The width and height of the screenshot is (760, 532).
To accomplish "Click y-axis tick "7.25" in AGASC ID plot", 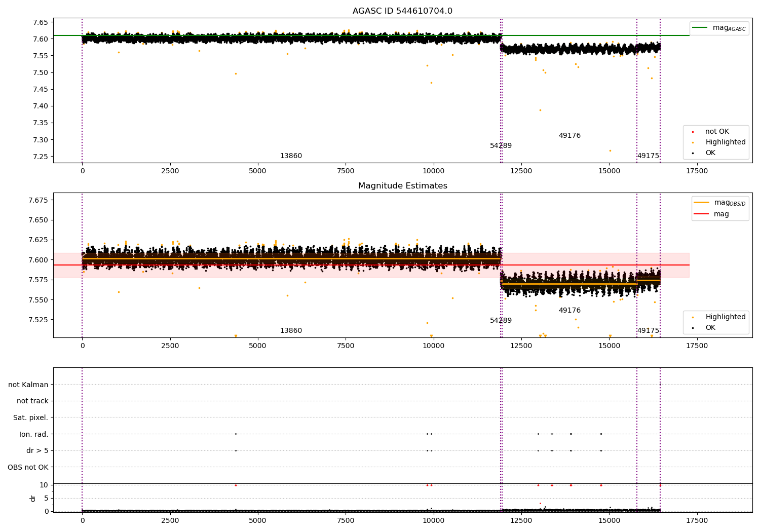I will (x=41, y=157).
